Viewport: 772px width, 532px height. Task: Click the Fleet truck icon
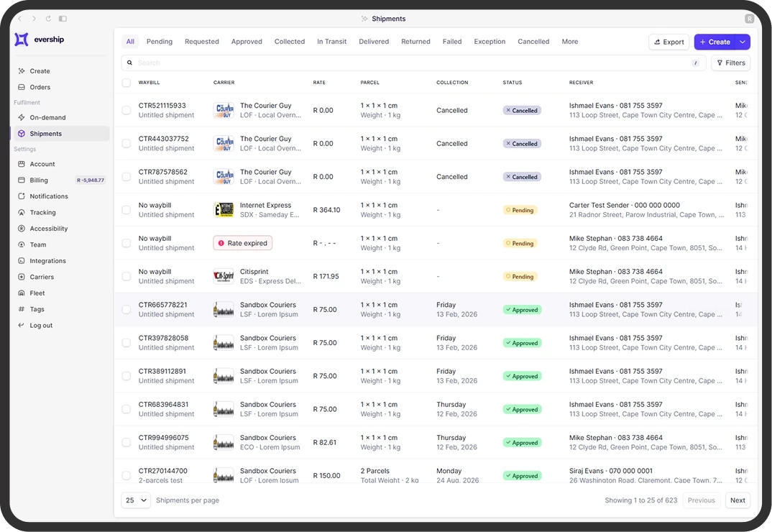(22, 293)
